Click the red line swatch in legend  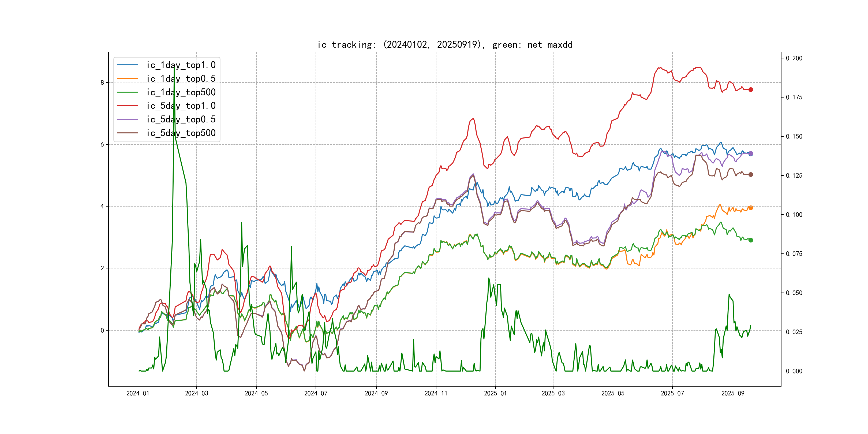click(x=128, y=106)
